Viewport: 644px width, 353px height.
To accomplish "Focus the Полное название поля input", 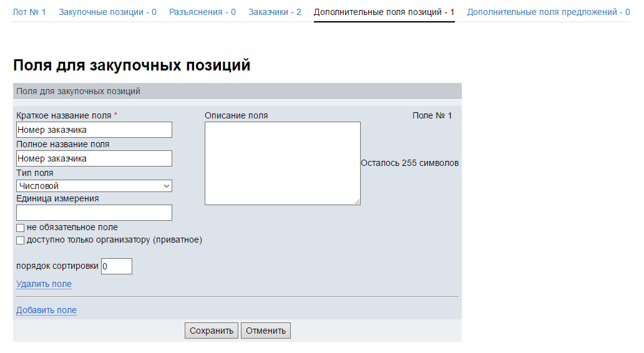I will [94, 158].
